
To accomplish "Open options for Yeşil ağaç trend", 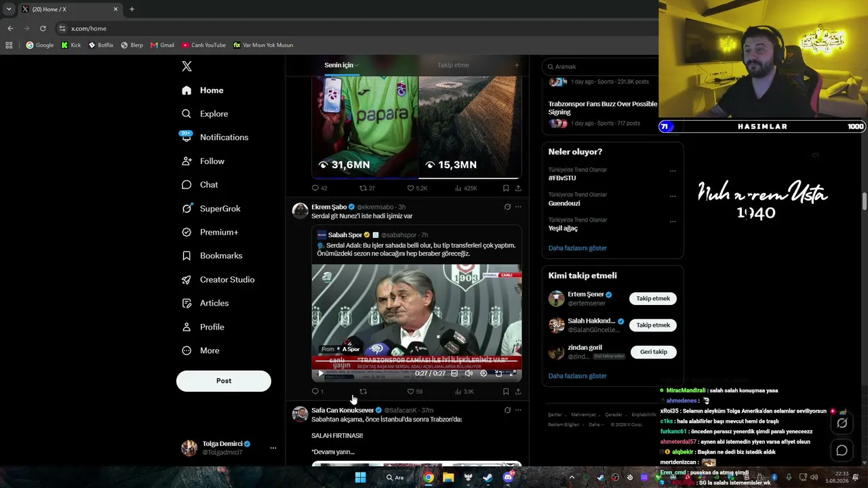I will pyautogui.click(x=673, y=221).
